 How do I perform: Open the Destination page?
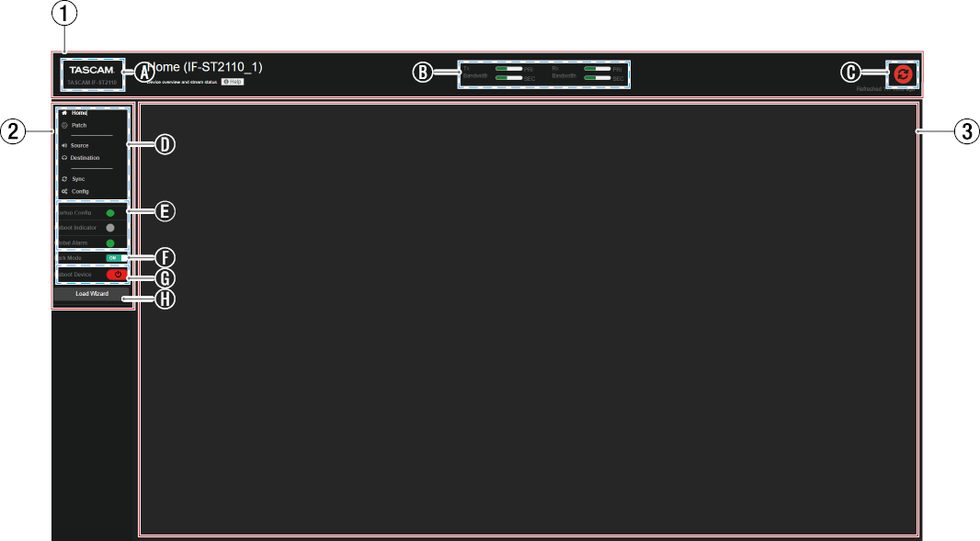point(85,158)
